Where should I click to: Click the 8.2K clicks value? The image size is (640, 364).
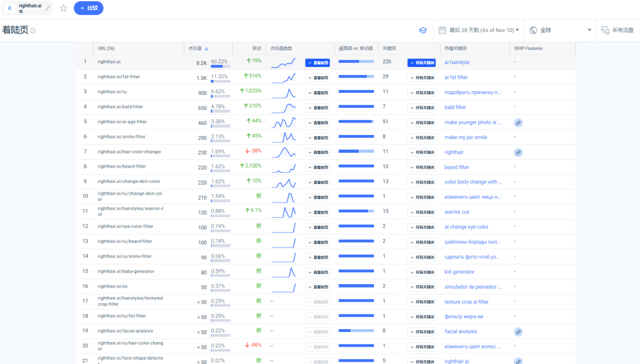(x=201, y=63)
